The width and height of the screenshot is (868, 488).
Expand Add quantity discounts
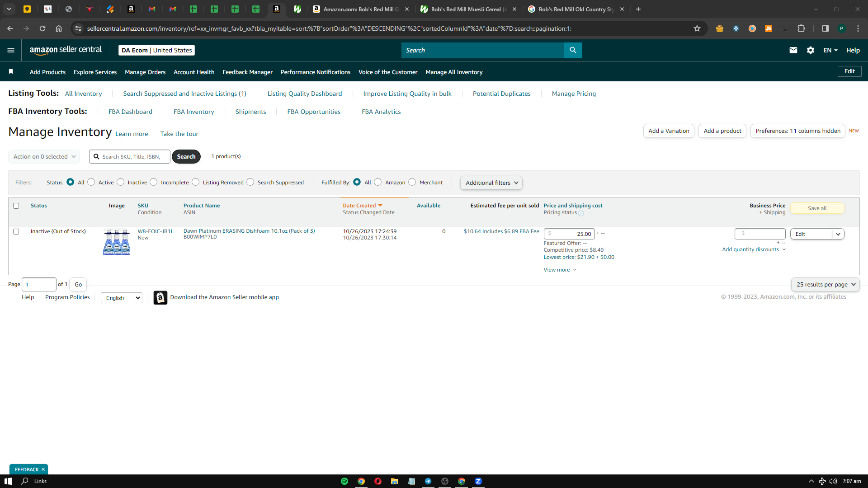click(x=754, y=250)
